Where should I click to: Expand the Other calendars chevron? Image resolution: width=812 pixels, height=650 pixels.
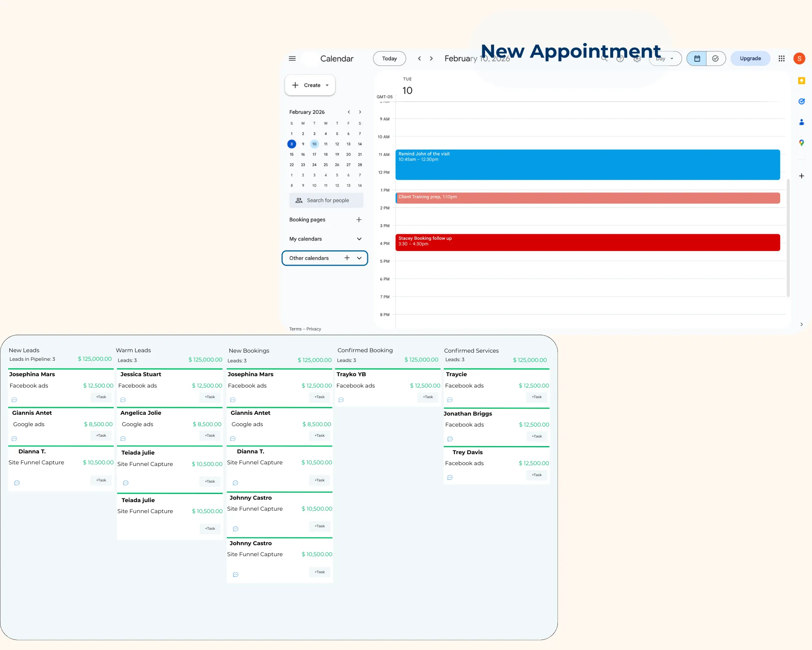tap(359, 258)
